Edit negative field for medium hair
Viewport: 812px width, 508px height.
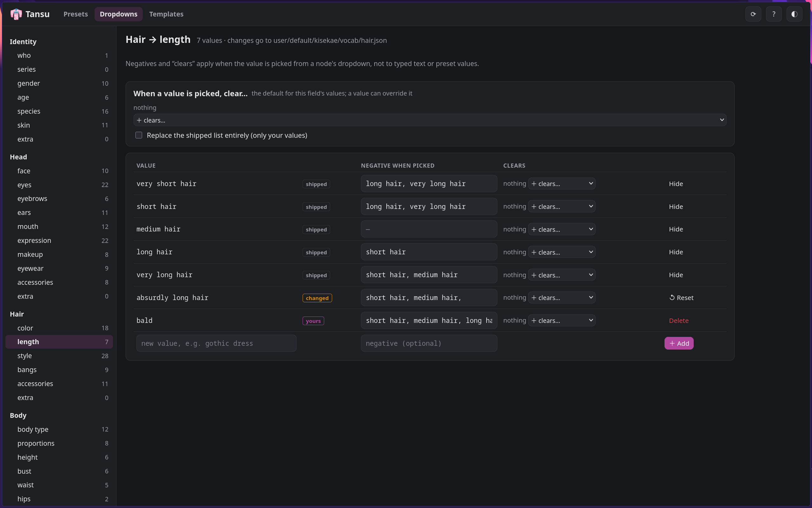click(429, 229)
